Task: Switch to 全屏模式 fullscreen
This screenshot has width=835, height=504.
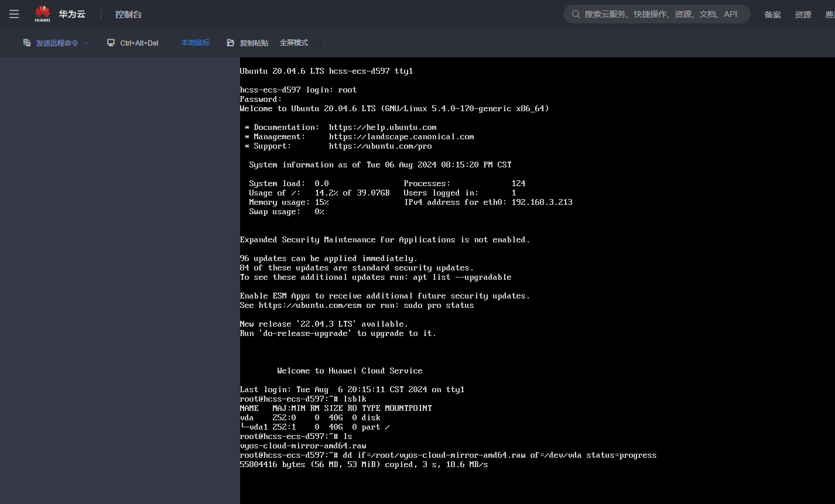Action: (x=294, y=43)
